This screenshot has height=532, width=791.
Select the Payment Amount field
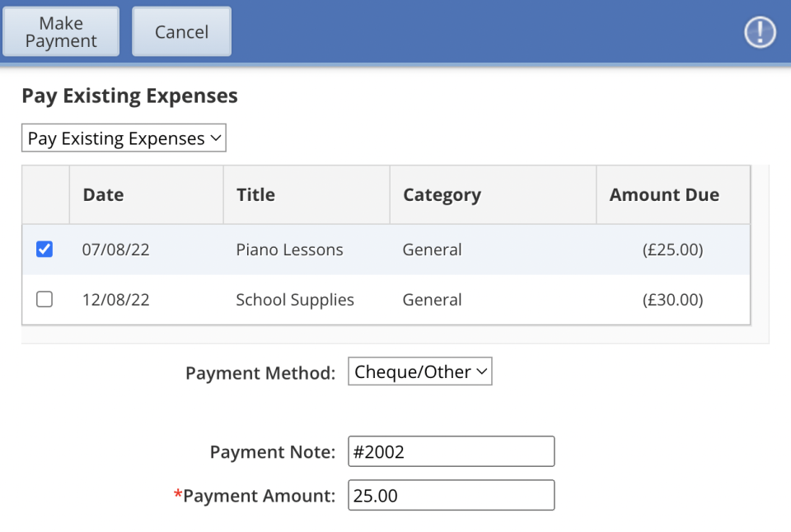(x=451, y=495)
